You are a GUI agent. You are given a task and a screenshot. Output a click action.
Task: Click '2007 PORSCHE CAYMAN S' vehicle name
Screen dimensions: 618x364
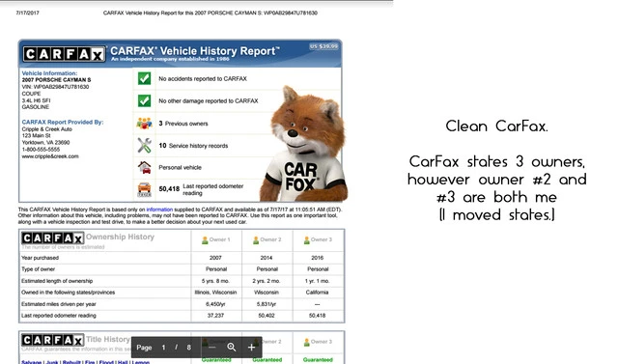click(56, 80)
